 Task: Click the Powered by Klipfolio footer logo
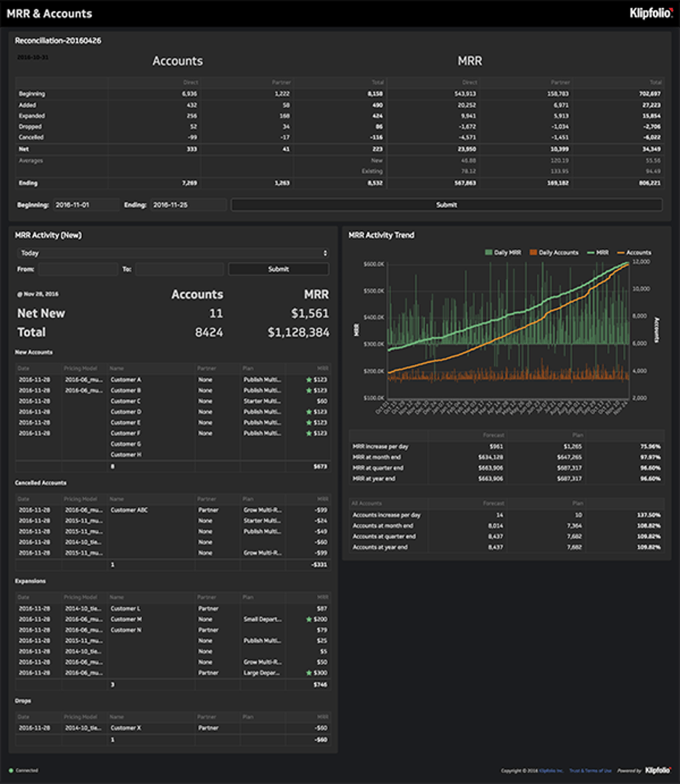click(x=658, y=770)
